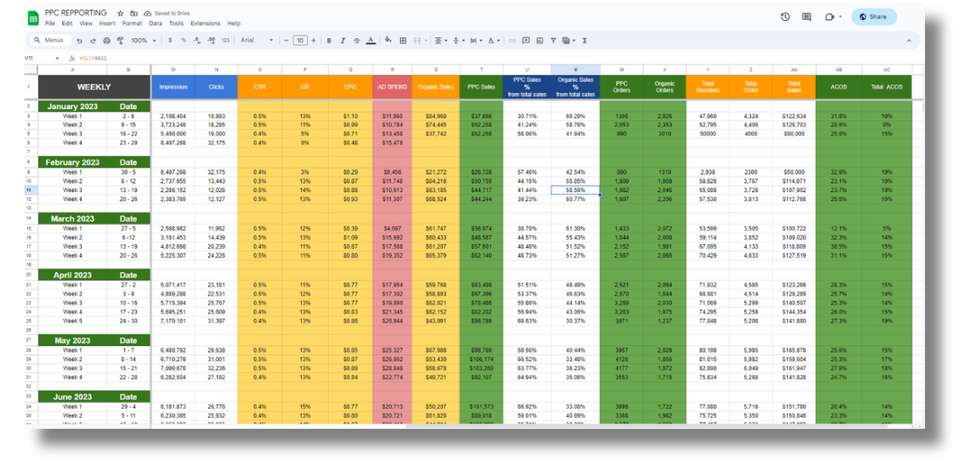Click the decrease decimal places icon
The image size is (980, 464).
[197, 40]
